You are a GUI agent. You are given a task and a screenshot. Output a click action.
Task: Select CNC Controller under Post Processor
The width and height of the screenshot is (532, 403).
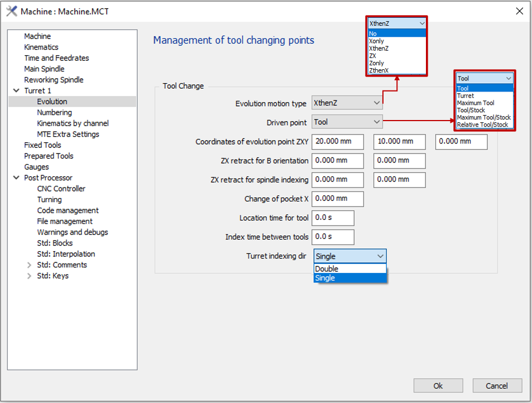click(x=61, y=189)
